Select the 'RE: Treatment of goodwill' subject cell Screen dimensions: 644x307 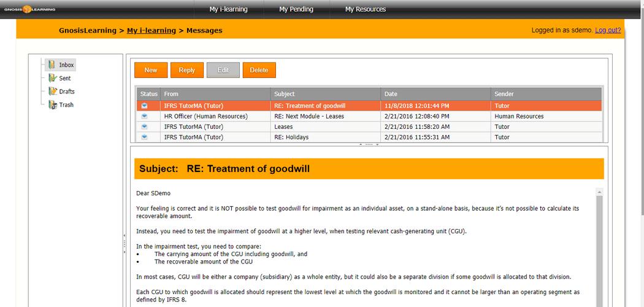click(x=325, y=106)
